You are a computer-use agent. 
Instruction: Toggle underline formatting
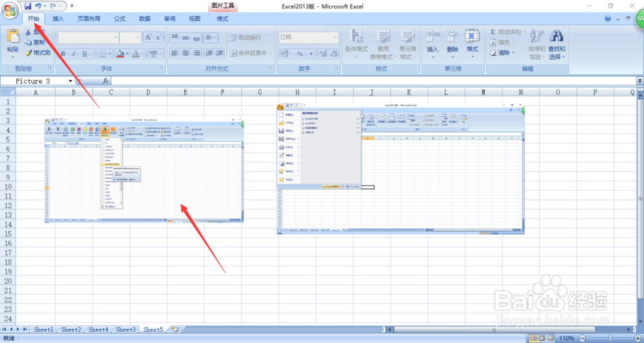pos(84,54)
